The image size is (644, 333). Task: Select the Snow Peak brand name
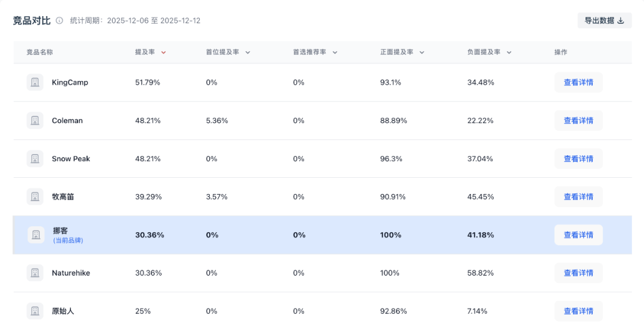pyautogui.click(x=71, y=159)
